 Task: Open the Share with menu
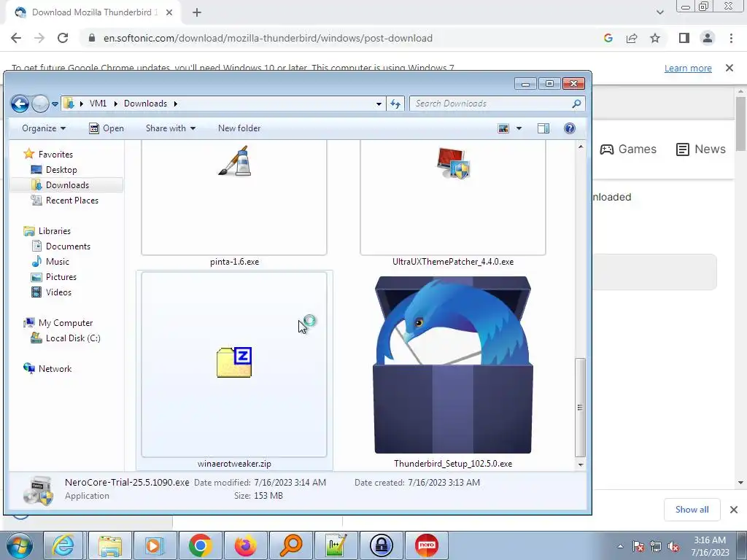171,128
